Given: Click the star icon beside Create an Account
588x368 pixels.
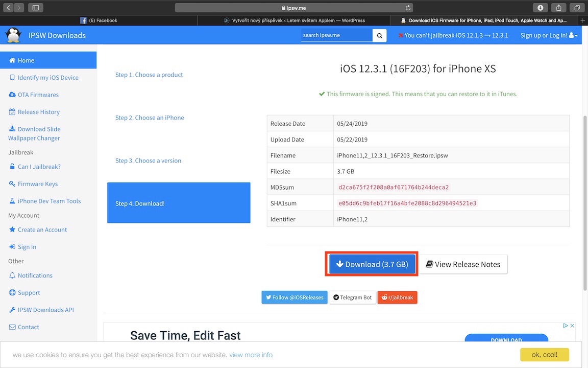Looking at the screenshot, I should tap(12, 229).
